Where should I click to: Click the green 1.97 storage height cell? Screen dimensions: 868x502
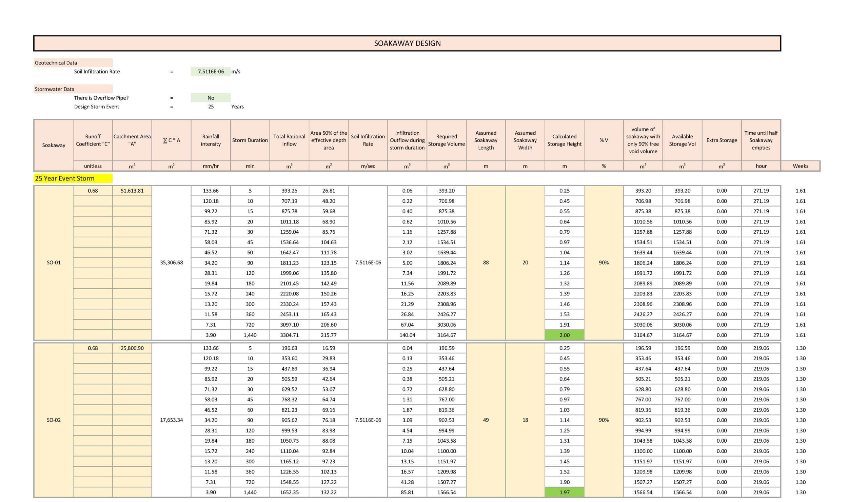point(564,493)
